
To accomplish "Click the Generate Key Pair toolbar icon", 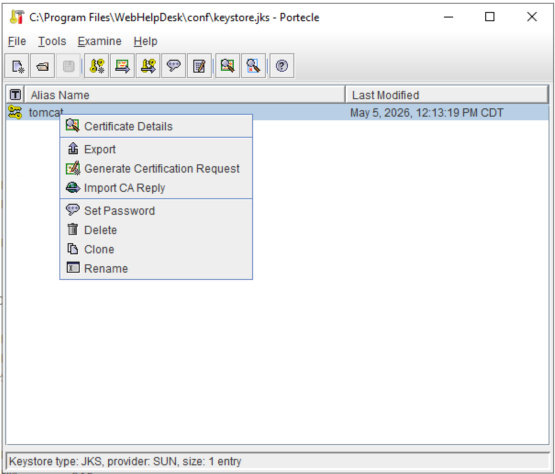I will 97,66.
